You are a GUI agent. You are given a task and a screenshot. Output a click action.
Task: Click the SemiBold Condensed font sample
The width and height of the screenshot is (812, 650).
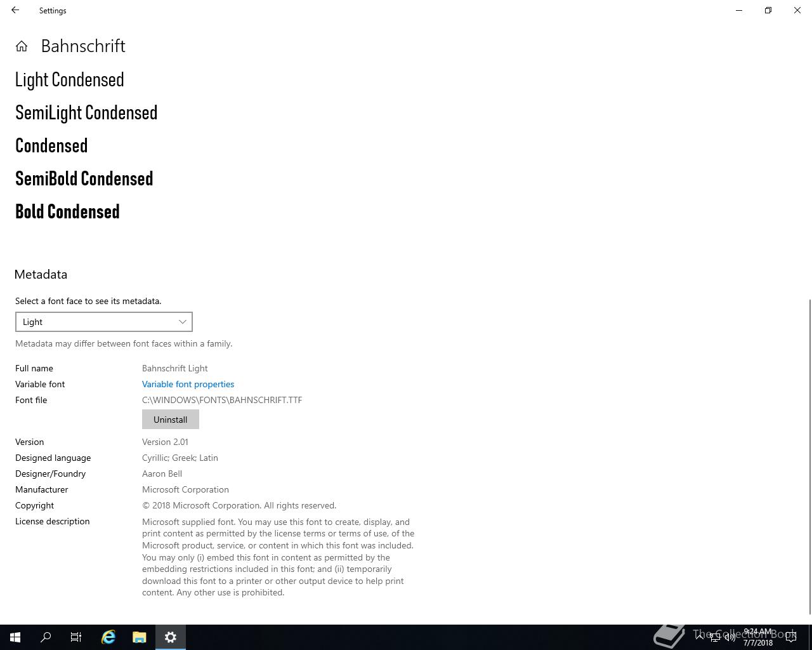pyautogui.click(x=84, y=179)
